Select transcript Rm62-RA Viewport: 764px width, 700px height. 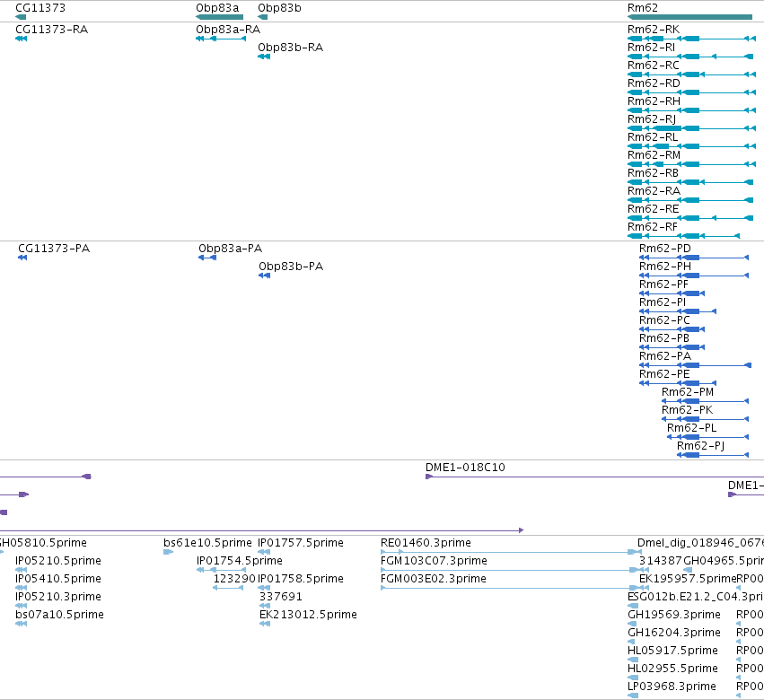(x=690, y=200)
